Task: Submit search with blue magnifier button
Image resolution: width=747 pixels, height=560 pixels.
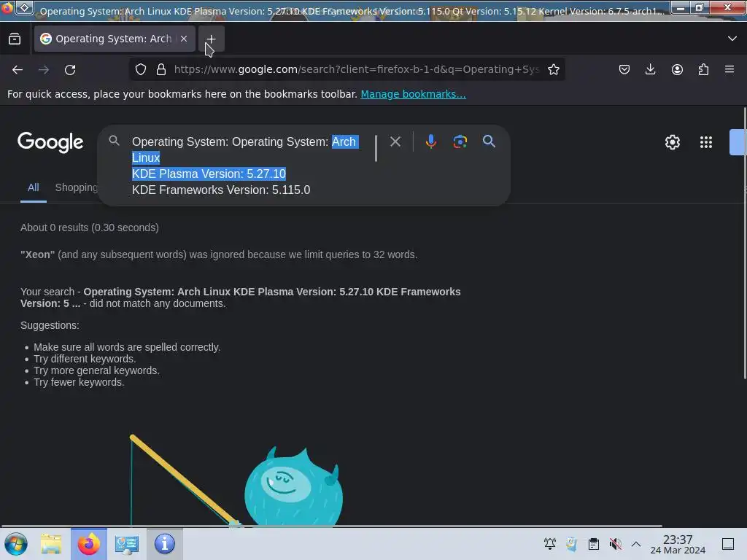Action: click(489, 141)
